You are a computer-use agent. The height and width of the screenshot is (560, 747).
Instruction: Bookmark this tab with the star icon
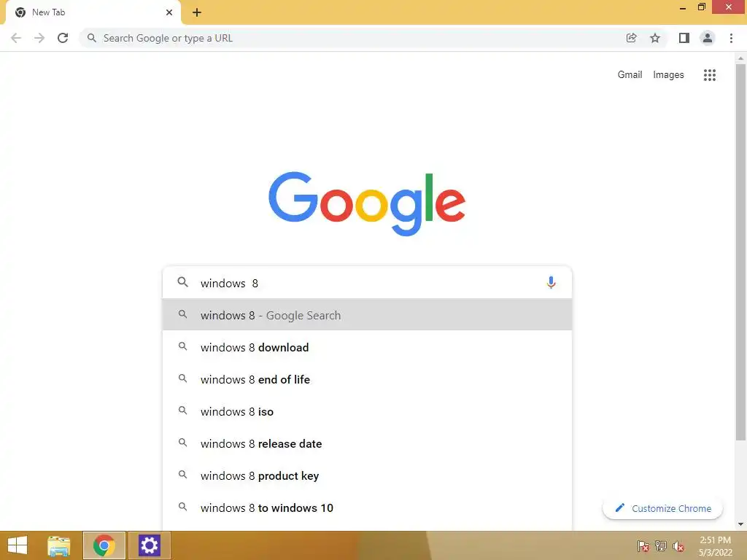[655, 38]
